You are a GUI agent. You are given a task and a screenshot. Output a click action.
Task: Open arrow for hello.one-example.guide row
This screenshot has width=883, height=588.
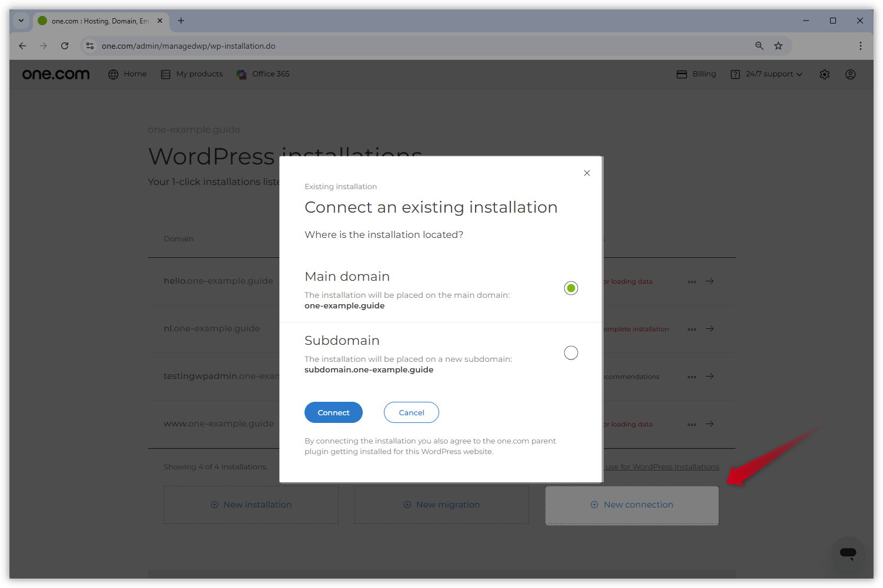pyautogui.click(x=710, y=281)
